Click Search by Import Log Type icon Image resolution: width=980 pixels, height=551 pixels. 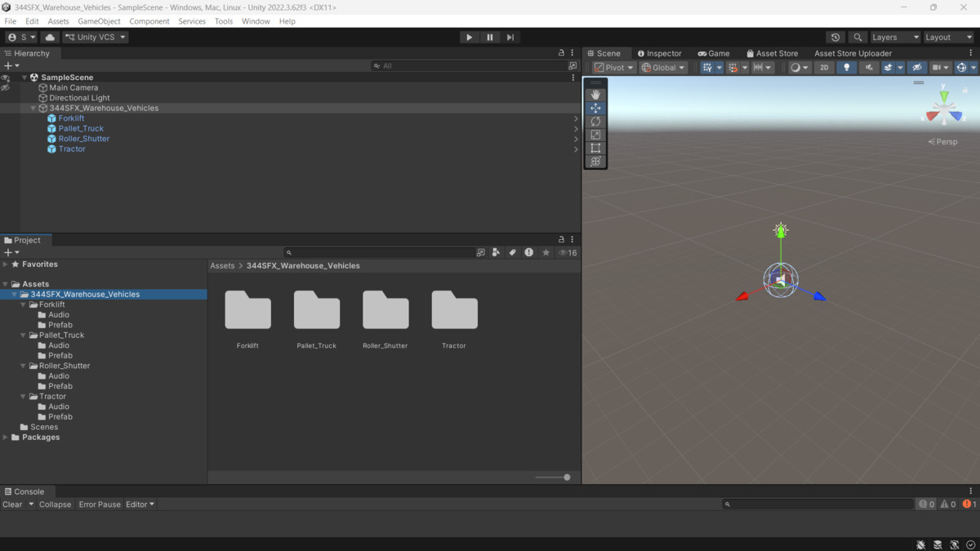click(x=529, y=252)
